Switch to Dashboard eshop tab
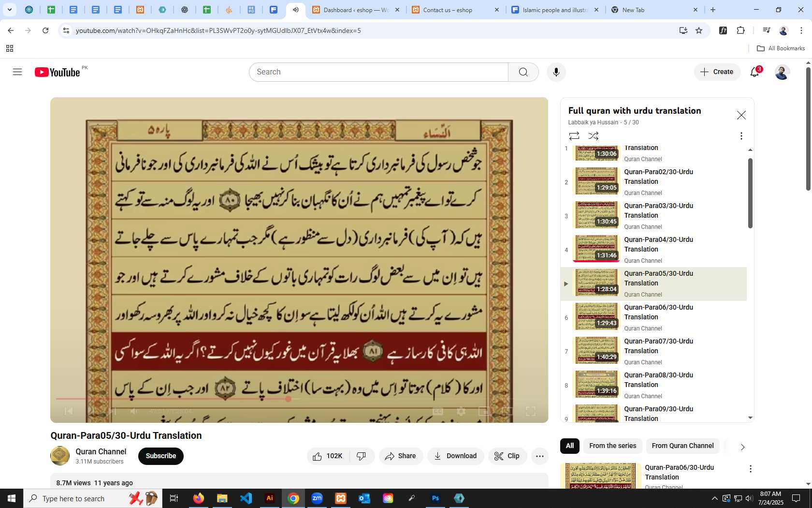 point(356,10)
